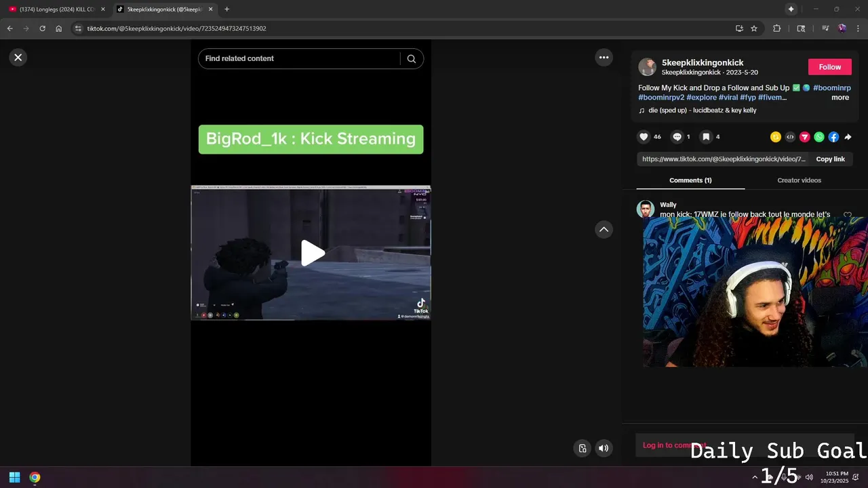Play the video using the center play button
Screen dimensions: 868x488
click(x=311, y=253)
